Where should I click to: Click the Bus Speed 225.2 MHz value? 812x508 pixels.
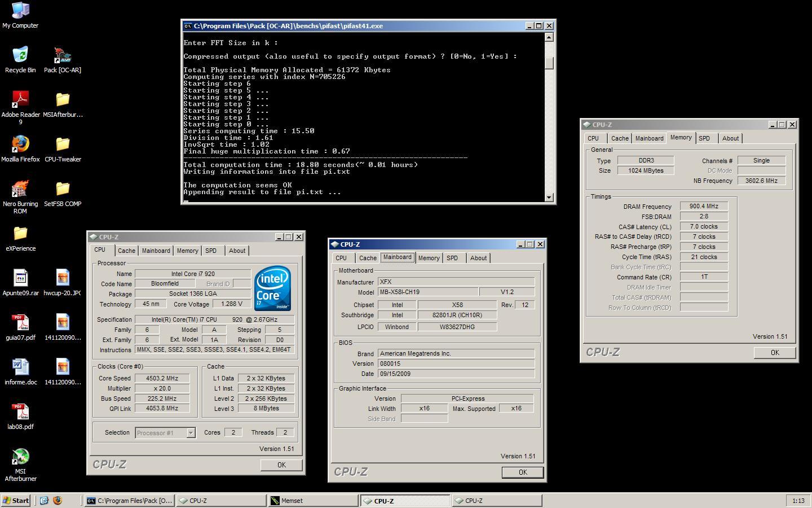(x=162, y=398)
